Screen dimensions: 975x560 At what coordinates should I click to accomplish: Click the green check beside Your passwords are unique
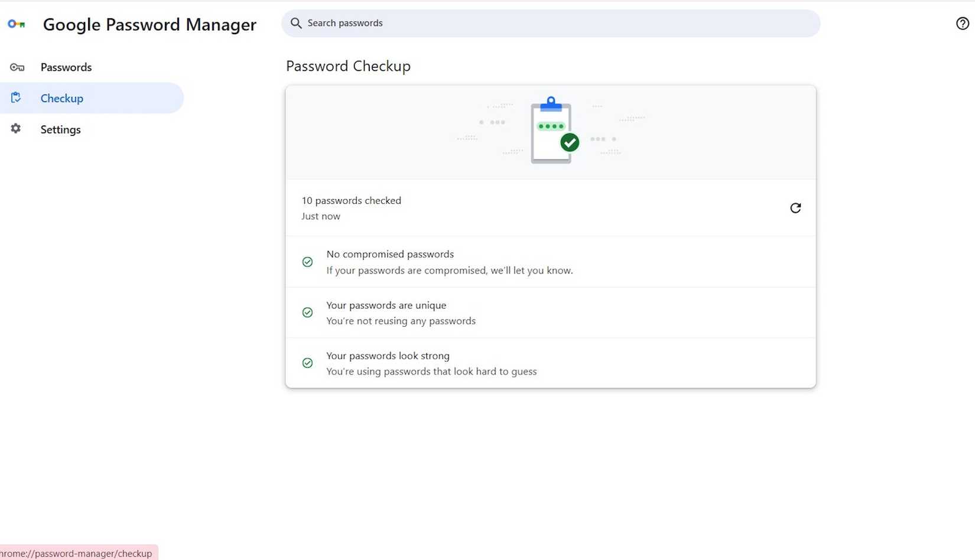[307, 312]
